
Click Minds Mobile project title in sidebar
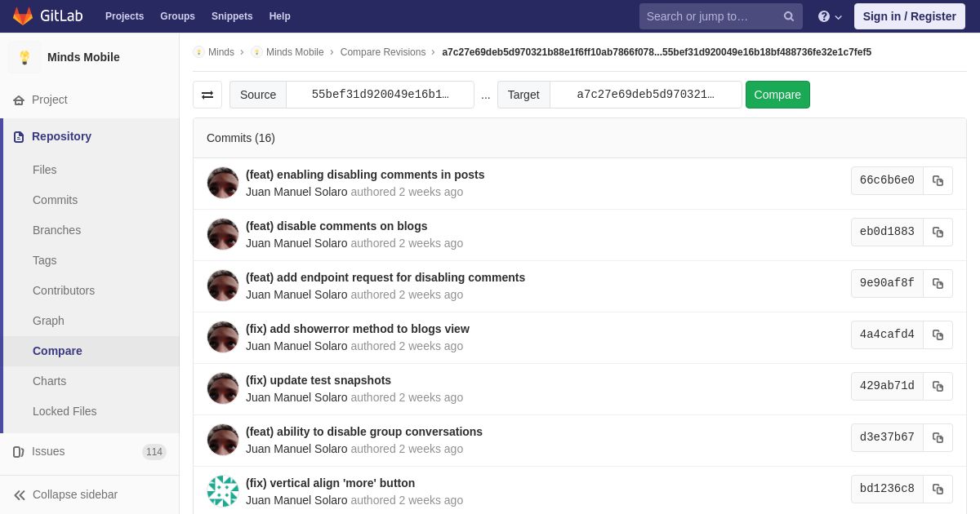(83, 57)
